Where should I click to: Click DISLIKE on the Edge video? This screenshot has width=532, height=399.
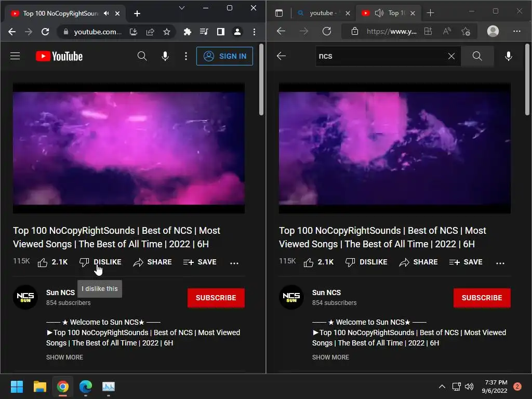point(366,262)
